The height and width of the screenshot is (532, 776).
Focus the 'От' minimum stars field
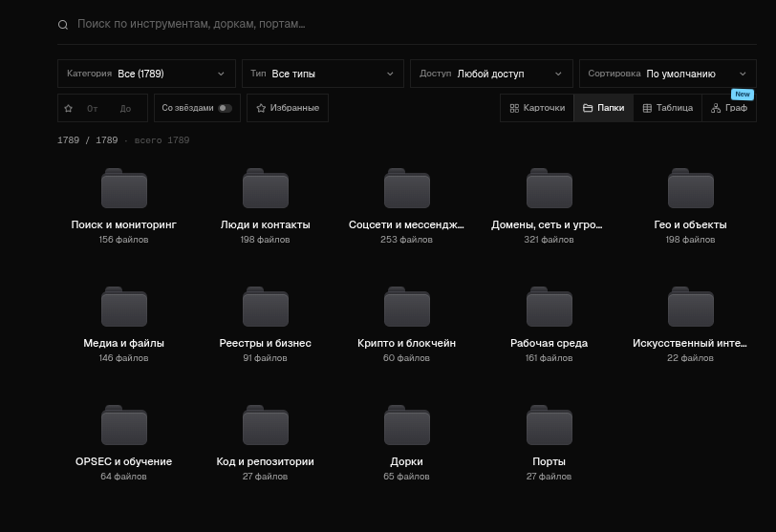click(94, 108)
